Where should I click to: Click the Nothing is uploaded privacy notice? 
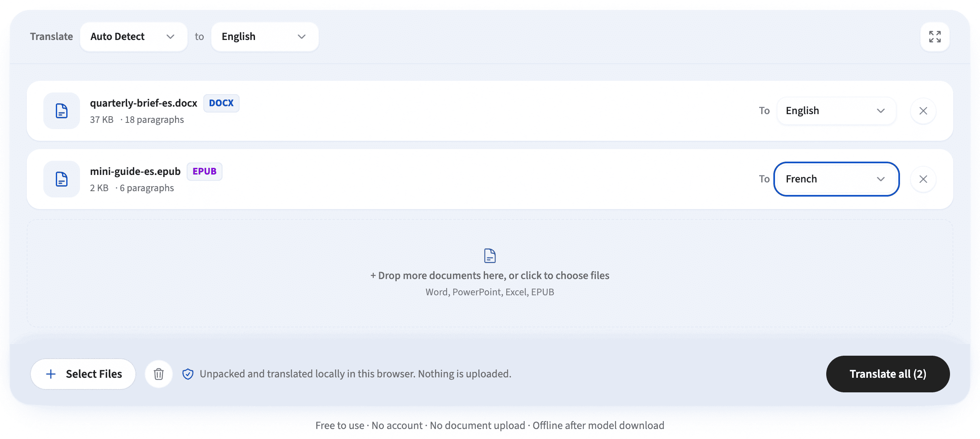coord(355,374)
